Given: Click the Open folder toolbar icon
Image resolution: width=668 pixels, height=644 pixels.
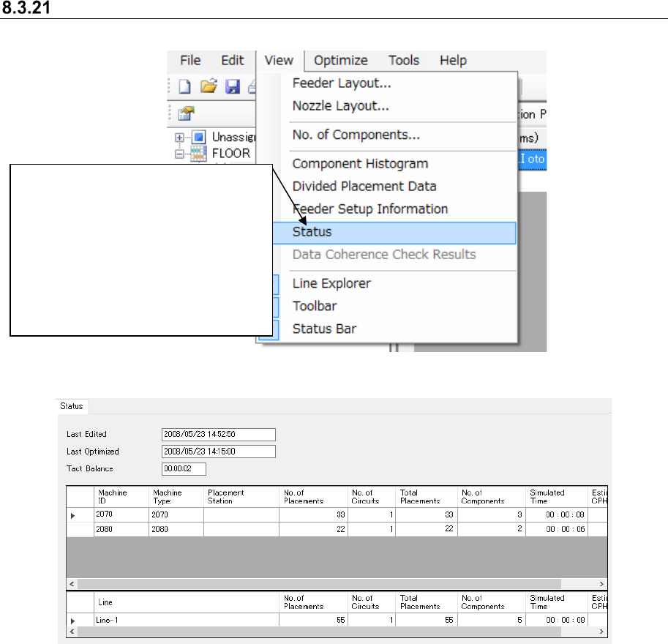Looking at the screenshot, I should [209, 87].
